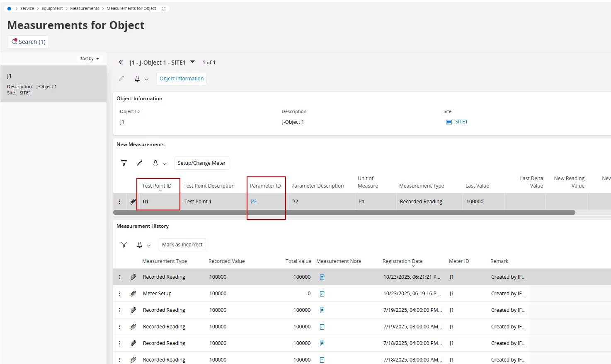Click the edit pencil in New Measurements
Viewport: 611px width, 364px height.
140,163
